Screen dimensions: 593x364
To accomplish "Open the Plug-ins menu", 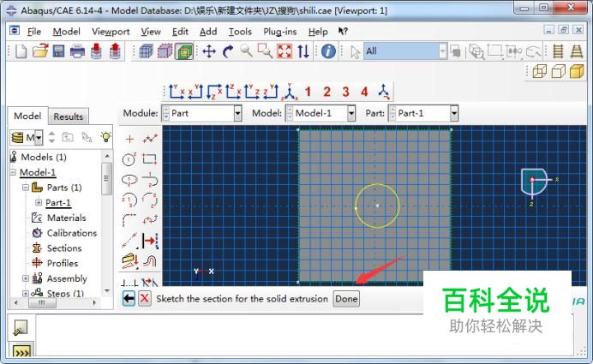I will (x=280, y=32).
